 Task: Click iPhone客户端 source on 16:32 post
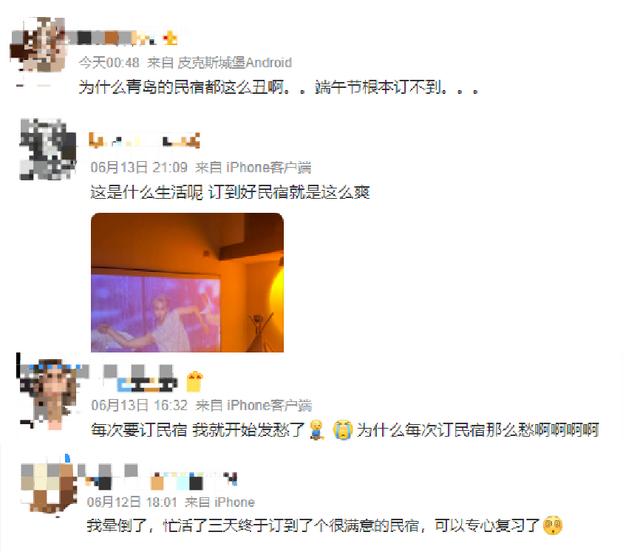(269, 405)
